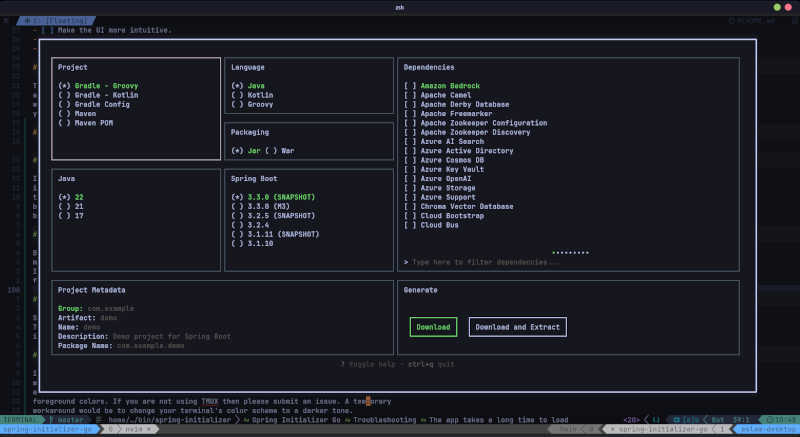
Task: Select Kotlin language
Action: click(x=252, y=95)
